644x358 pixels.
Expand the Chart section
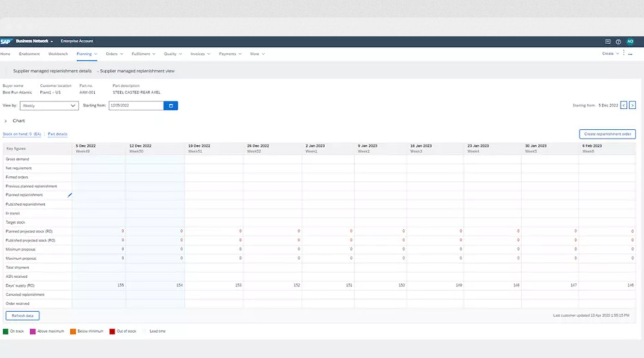coord(6,120)
